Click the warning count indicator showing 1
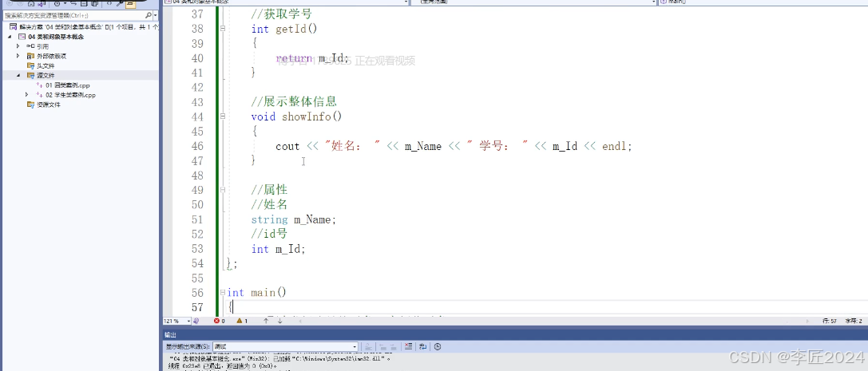The image size is (868, 371). pyautogui.click(x=242, y=321)
